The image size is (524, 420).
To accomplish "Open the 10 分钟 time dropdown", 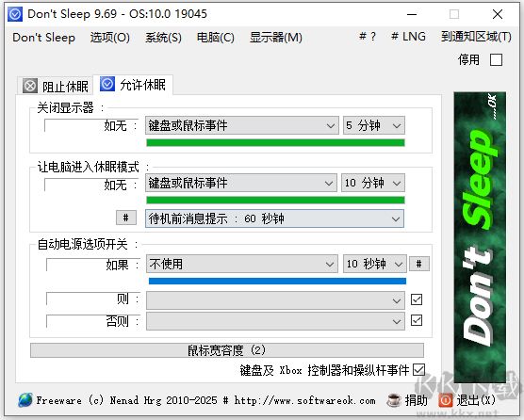I will pyautogui.click(x=373, y=183).
